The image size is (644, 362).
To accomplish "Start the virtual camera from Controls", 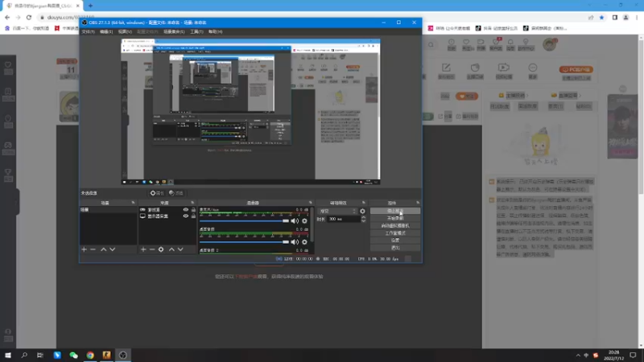I will [x=395, y=226].
